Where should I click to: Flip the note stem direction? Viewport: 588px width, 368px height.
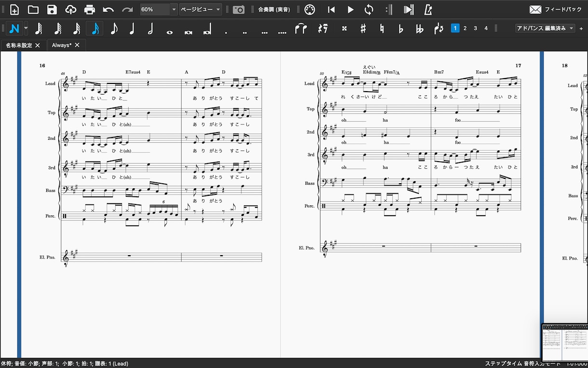439,28
